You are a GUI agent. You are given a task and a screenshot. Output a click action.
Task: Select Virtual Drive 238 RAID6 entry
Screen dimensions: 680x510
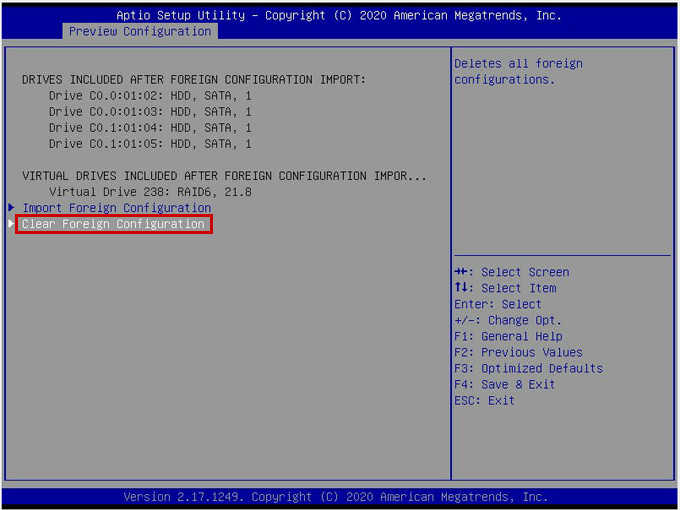point(150,192)
